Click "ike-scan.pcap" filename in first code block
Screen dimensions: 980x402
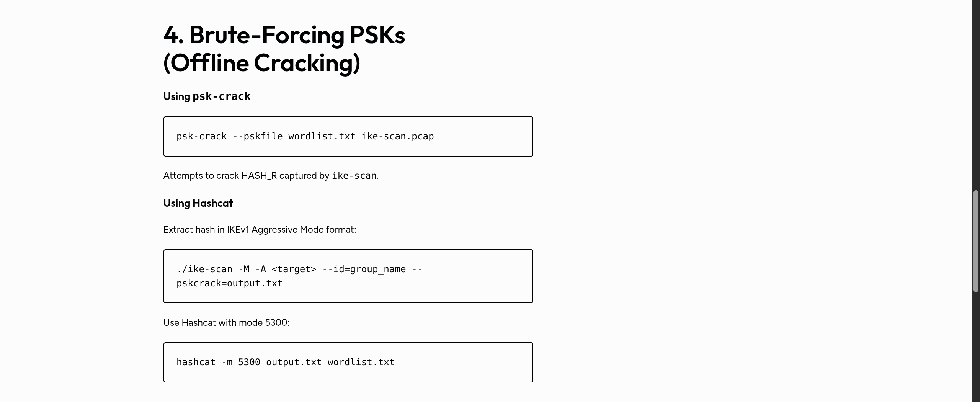click(397, 136)
